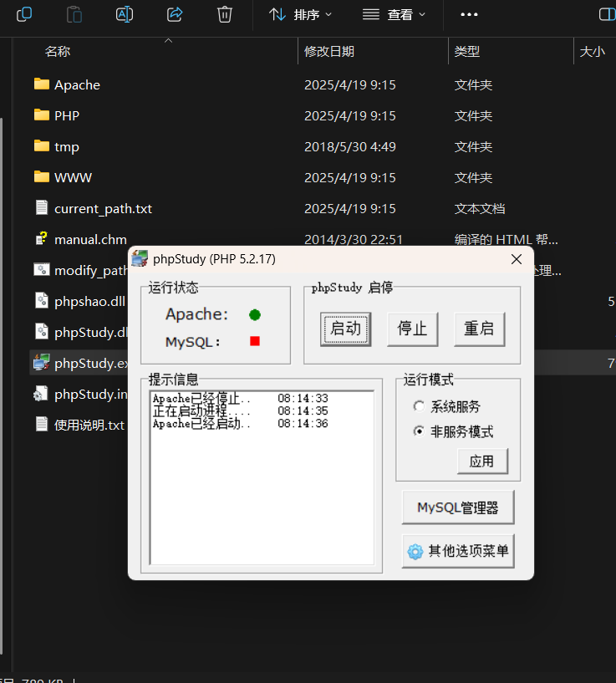Click the Paste icon in Explorer toolbar
The height and width of the screenshot is (683, 616).
click(74, 14)
